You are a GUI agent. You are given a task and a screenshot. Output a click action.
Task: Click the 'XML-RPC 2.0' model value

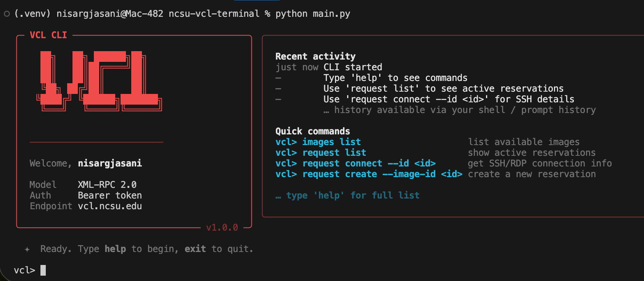(x=107, y=185)
